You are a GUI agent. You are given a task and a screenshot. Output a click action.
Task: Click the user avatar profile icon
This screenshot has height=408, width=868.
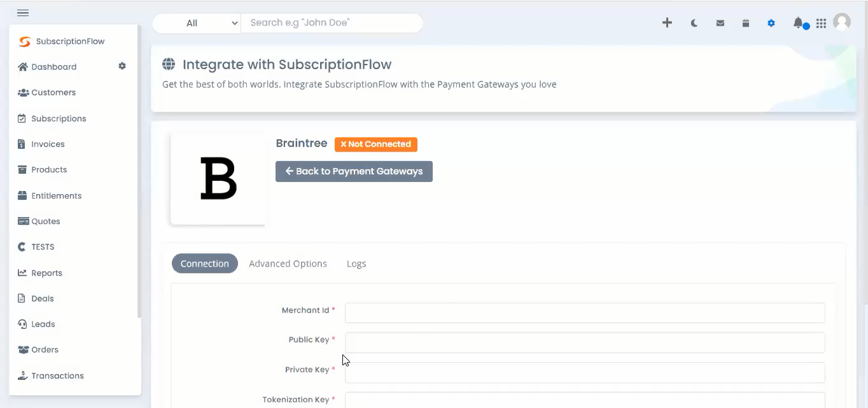tap(842, 22)
